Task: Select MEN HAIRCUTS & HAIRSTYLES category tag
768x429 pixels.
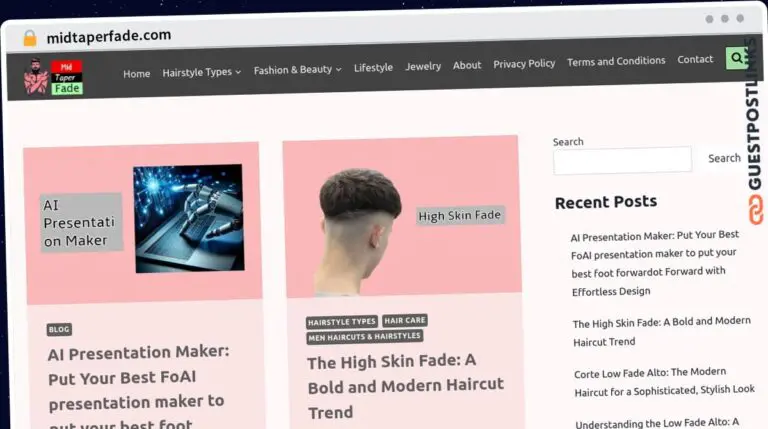Action: pyautogui.click(x=364, y=336)
